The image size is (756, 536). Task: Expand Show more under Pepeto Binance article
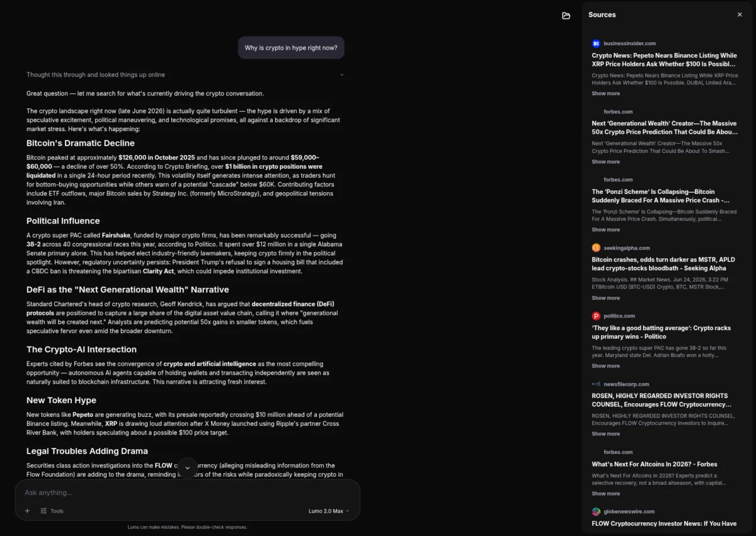pos(605,93)
